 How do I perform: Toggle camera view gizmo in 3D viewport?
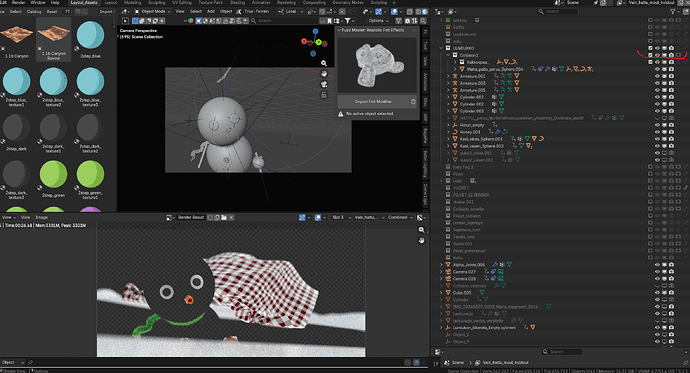tap(324, 84)
